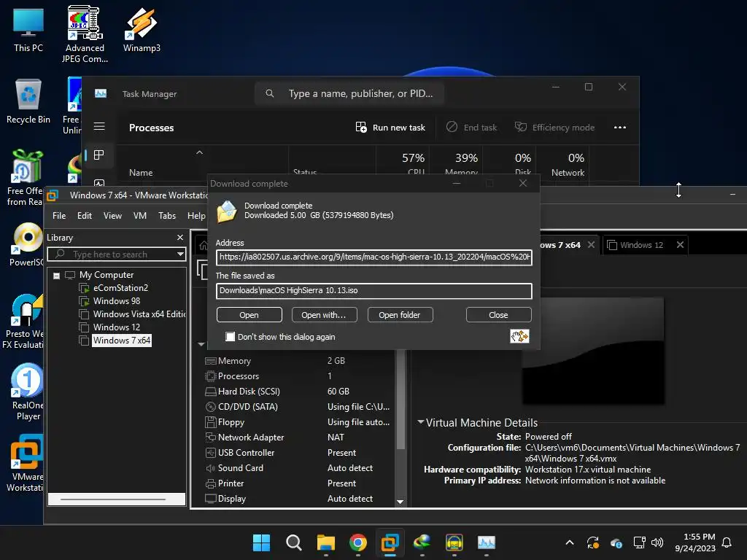This screenshot has width=747, height=560.
Task: Select Windows 7 x64 in Library tree
Action: click(x=122, y=340)
